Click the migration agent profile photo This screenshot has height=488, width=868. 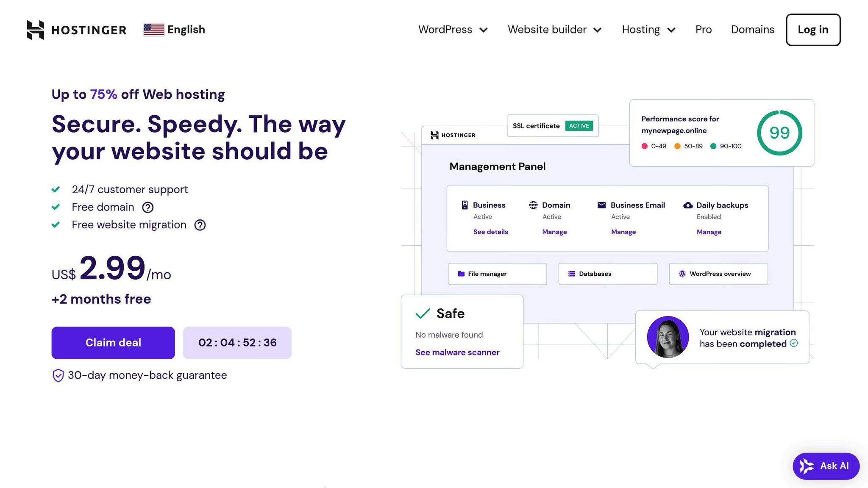point(668,337)
